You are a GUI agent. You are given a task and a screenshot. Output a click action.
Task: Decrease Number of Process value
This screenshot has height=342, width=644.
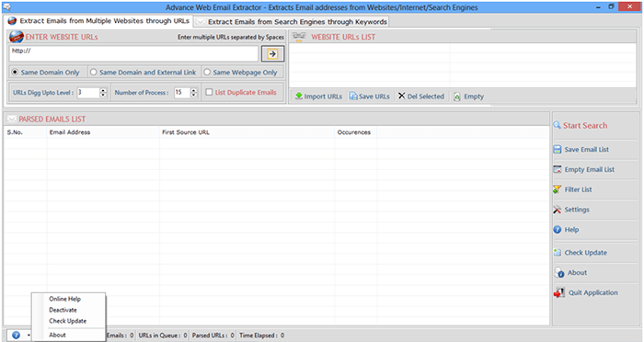click(x=194, y=95)
